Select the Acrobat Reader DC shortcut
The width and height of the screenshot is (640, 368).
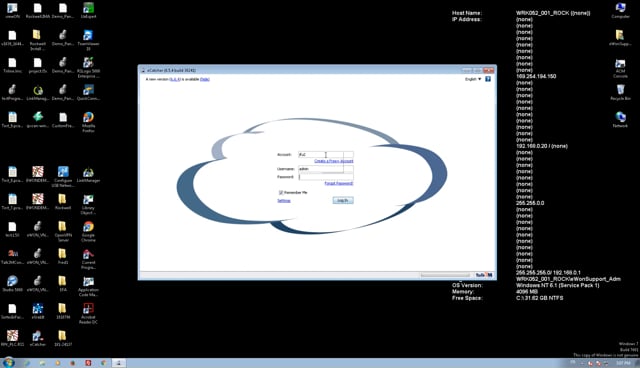pyautogui.click(x=88, y=313)
